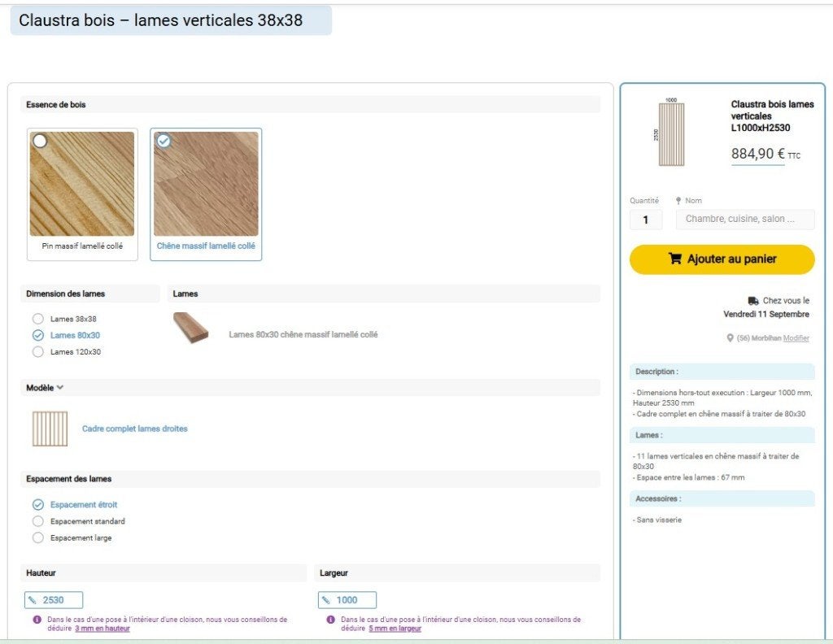
Task: Open the Cadre complet lames droites link
Action: click(135, 429)
